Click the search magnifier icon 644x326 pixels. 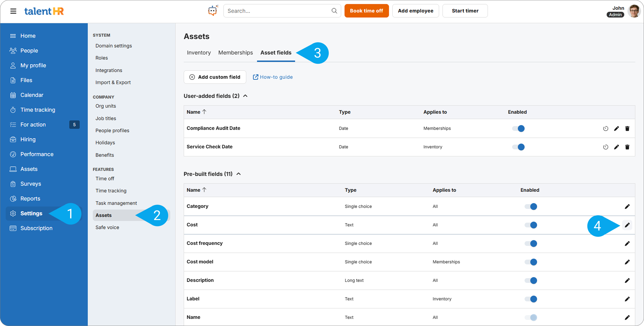(x=334, y=11)
